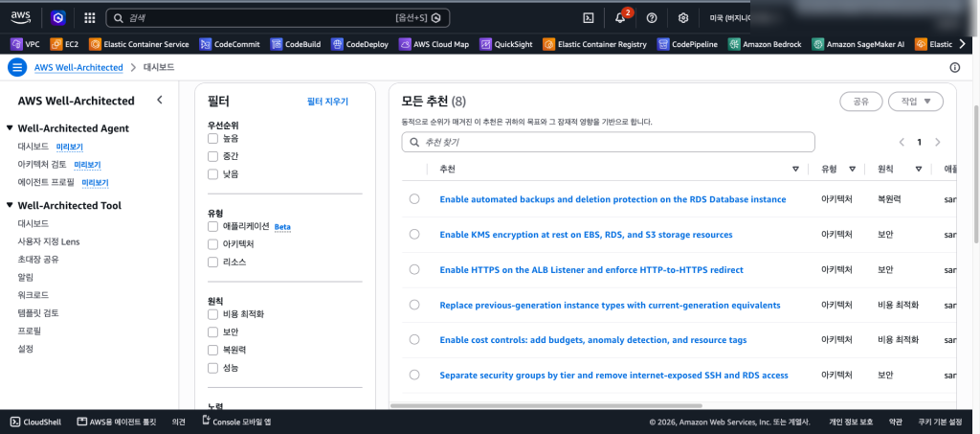
Task: Select radio for the ALB HTTPS recommendation
Action: [x=414, y=269]
